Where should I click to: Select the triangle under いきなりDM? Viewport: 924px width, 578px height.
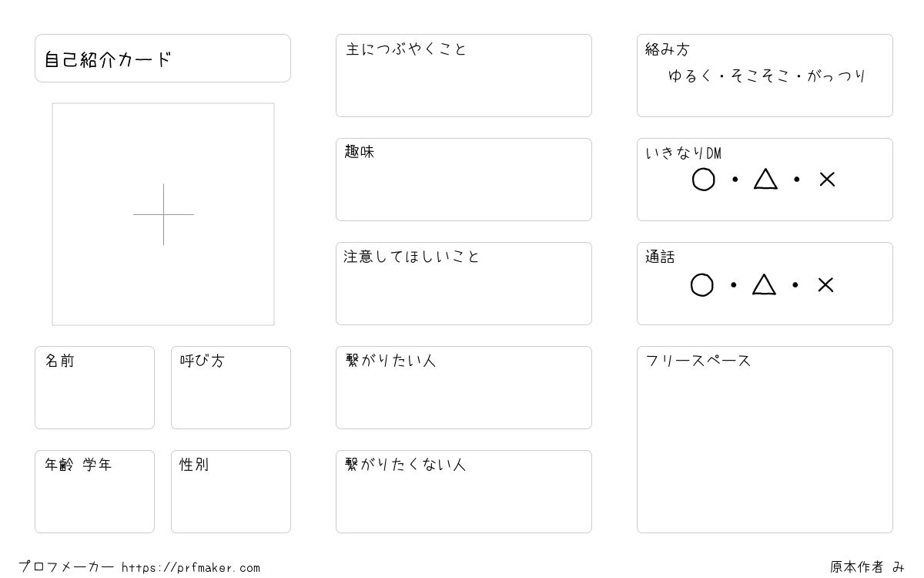pyautogui.click(x=765, y=179)
